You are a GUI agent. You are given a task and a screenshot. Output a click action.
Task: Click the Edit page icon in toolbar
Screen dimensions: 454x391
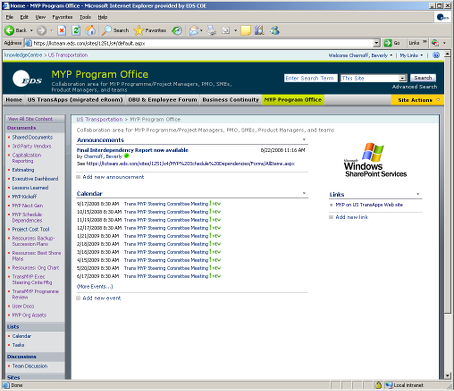point(226,31)
